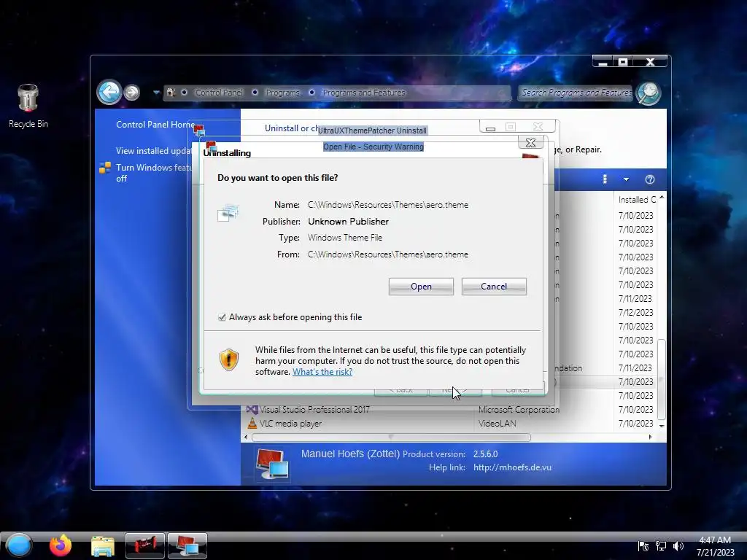
Task: Minimize the UltraUXThemePatcher Uninstall window
Action: point(490,127)
